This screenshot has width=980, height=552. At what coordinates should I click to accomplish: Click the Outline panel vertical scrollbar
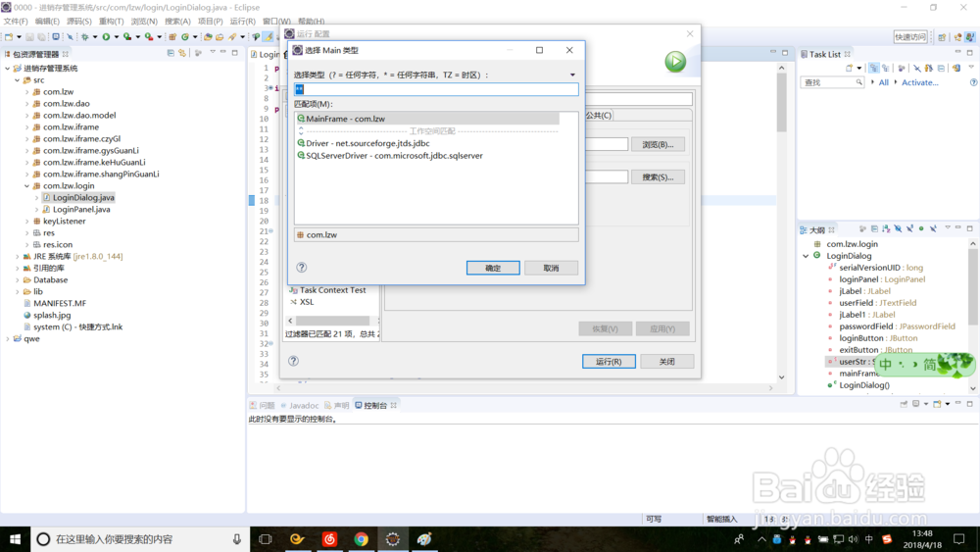[973, 316]
